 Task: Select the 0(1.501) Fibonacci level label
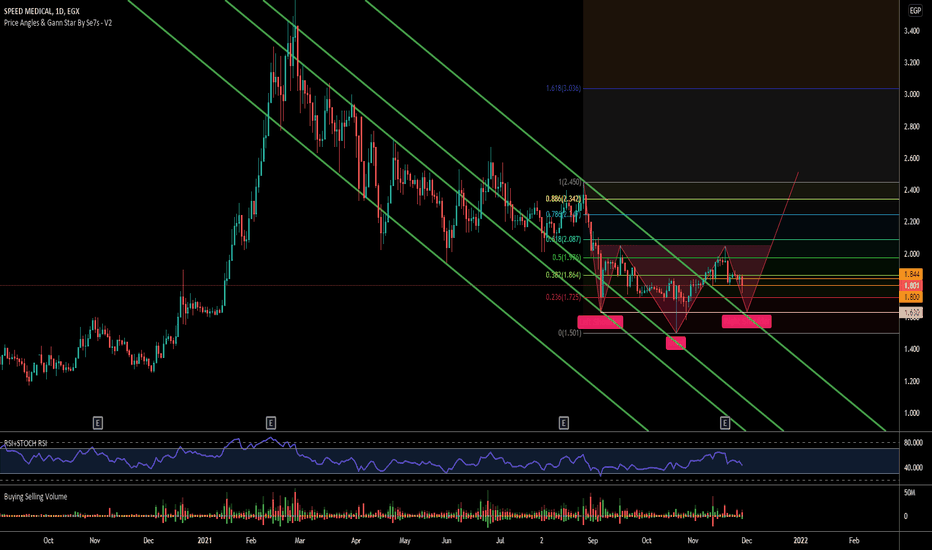[569, 333]
